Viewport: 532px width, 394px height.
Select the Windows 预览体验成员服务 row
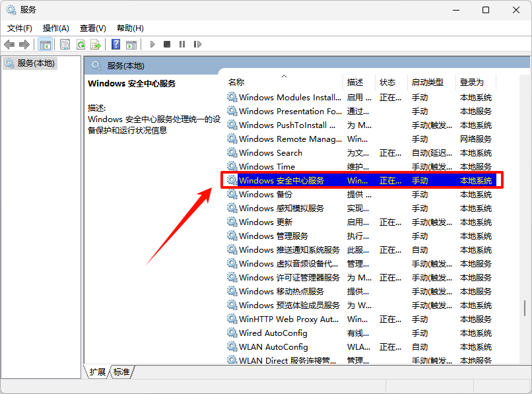[361, 306]
